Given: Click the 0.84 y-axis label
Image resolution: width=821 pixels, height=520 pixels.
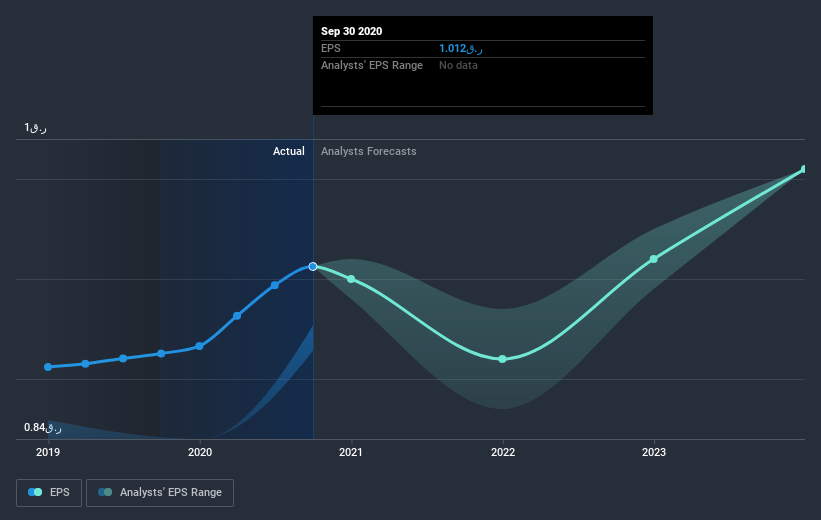Looking at the screenshot, I should click(x=42, y=427).
